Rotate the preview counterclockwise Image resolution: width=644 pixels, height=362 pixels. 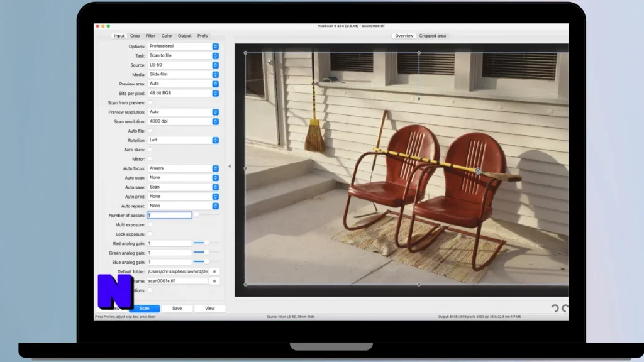(x=555, y=308)
